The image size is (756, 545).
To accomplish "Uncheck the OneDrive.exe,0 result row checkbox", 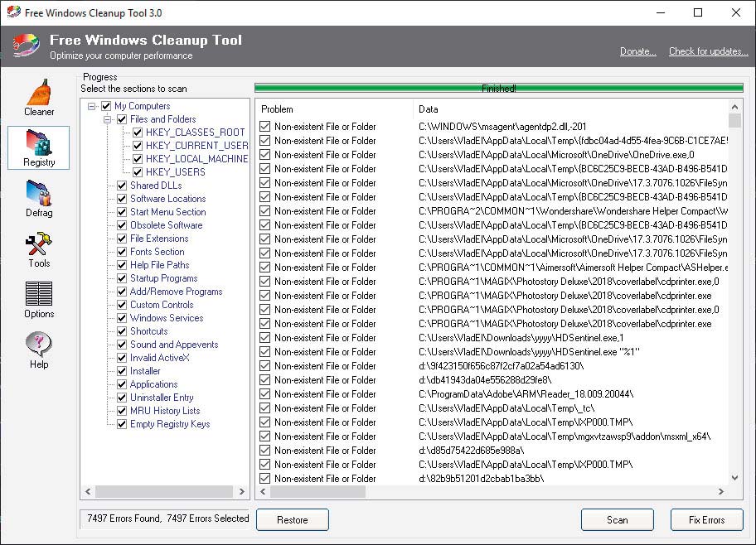I will tap(264, 155).
